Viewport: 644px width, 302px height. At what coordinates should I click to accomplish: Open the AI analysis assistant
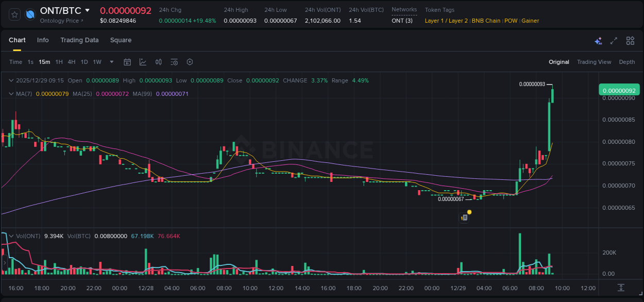coord(598,40)
